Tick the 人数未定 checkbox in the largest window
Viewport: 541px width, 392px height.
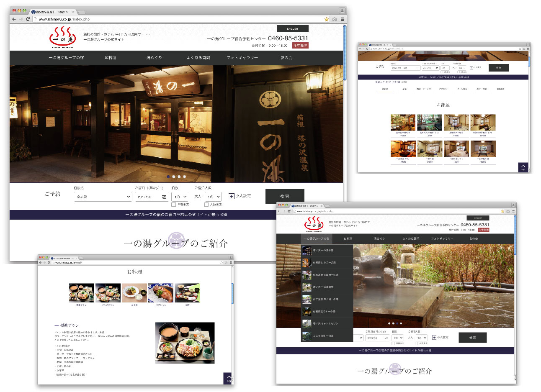[x=206, y=205]
